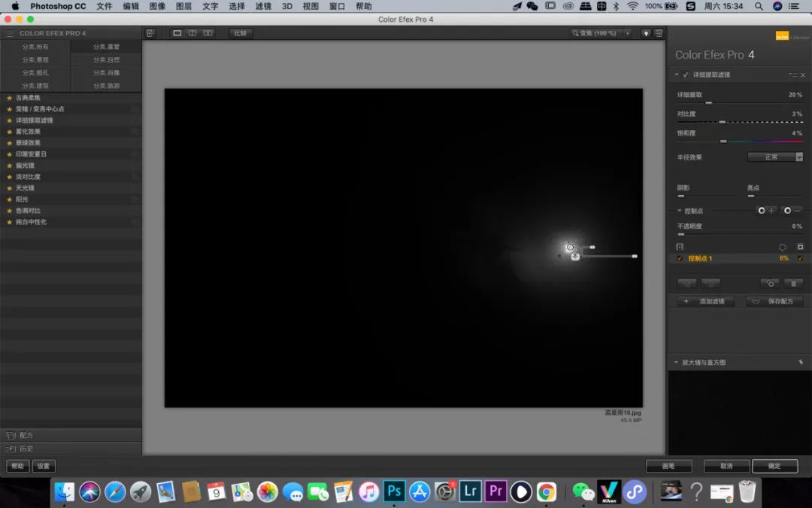Click the 帮助 help button
Viewport: 812px width, 508px height.
(x=17, y=466)
